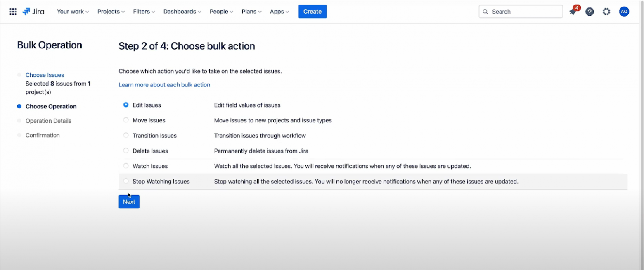Select the Delete Issues radio option

point(126,151)
